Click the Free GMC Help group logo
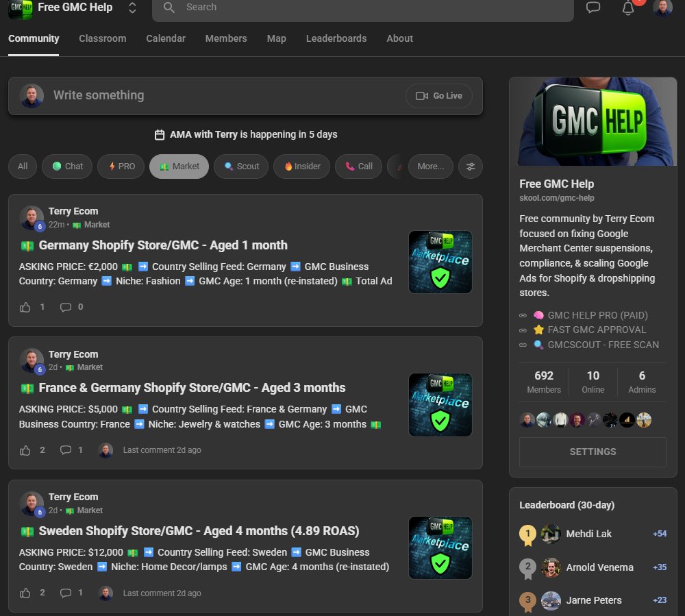The height and width of the screenshot is (616, 685). point(21,8)
